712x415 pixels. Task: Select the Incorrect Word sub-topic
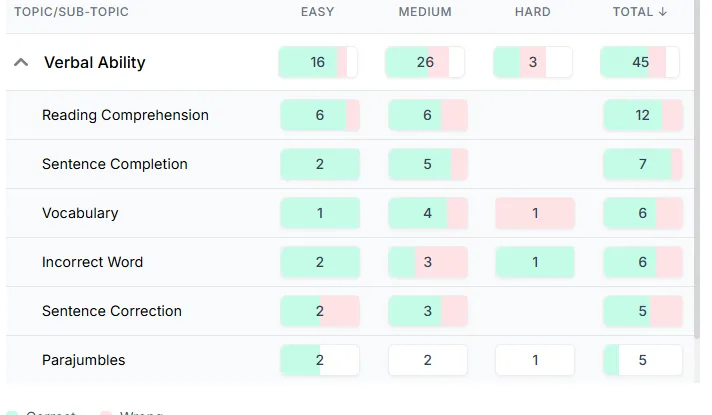pyautogui.click(x=92, y=262)
